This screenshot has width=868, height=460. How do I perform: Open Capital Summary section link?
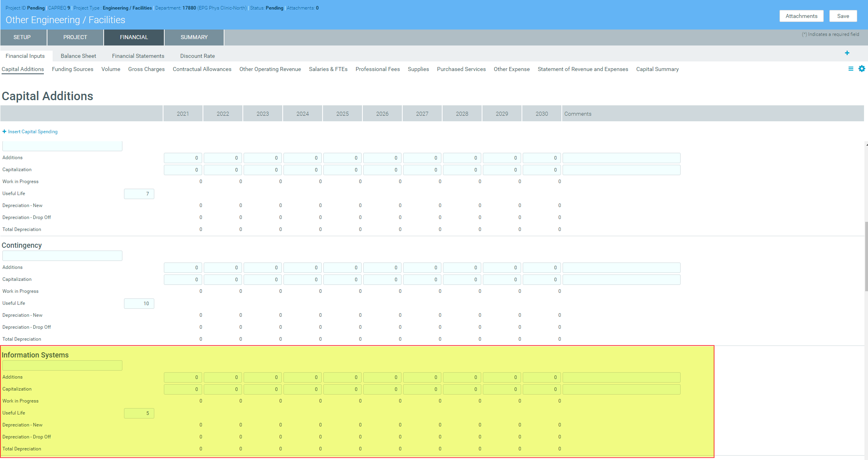657,69
